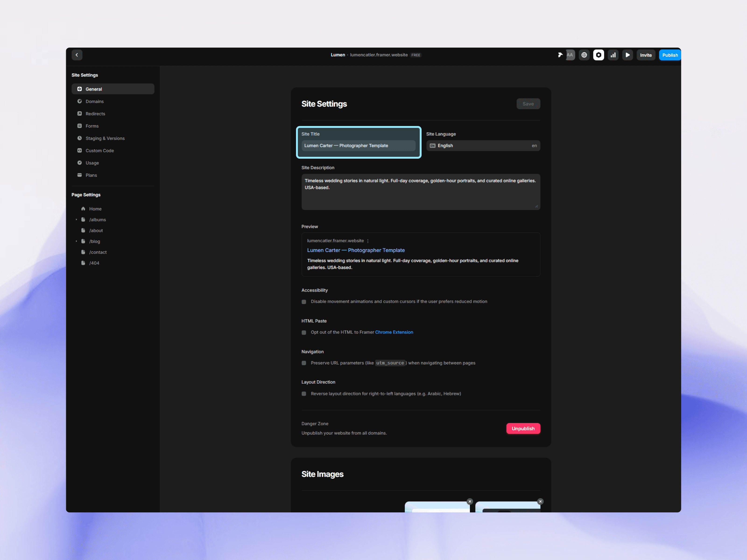Enable preserve URL parameters checkbox

[x=304, y=363]
